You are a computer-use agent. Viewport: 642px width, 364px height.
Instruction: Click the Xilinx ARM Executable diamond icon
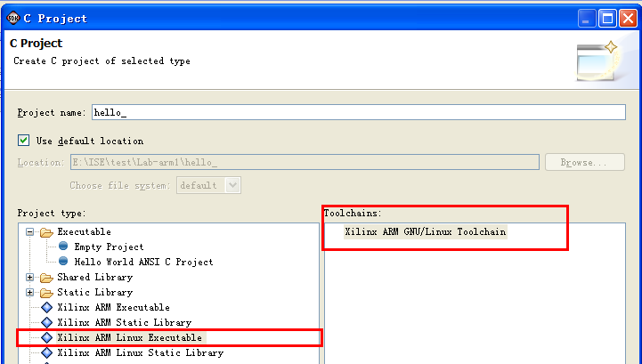tap(47, 308)
